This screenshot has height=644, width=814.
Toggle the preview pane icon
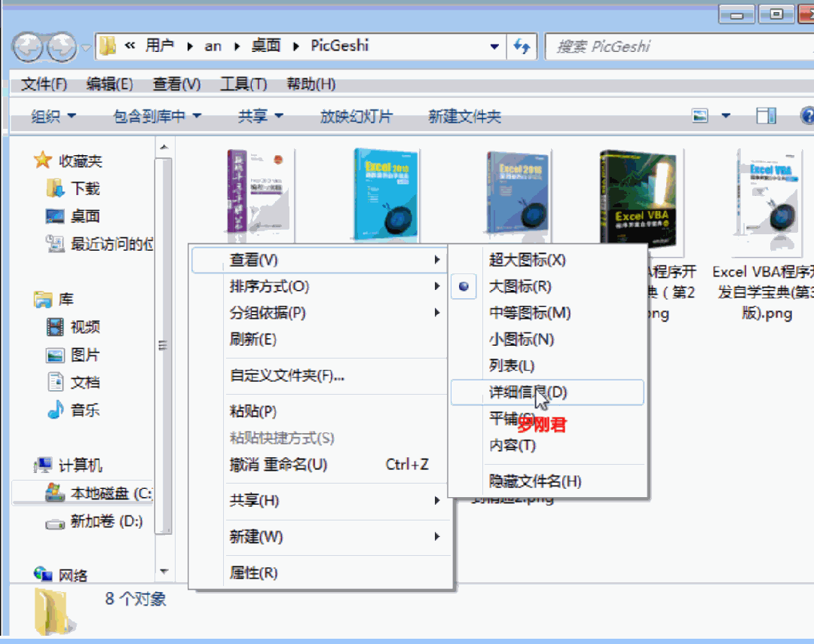[x=767, y=116]
